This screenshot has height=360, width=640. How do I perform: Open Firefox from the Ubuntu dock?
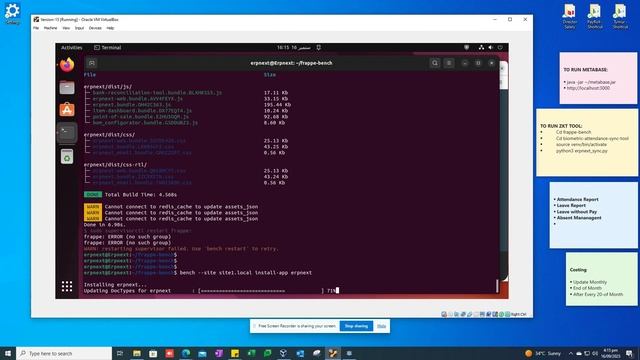[67, 65]
